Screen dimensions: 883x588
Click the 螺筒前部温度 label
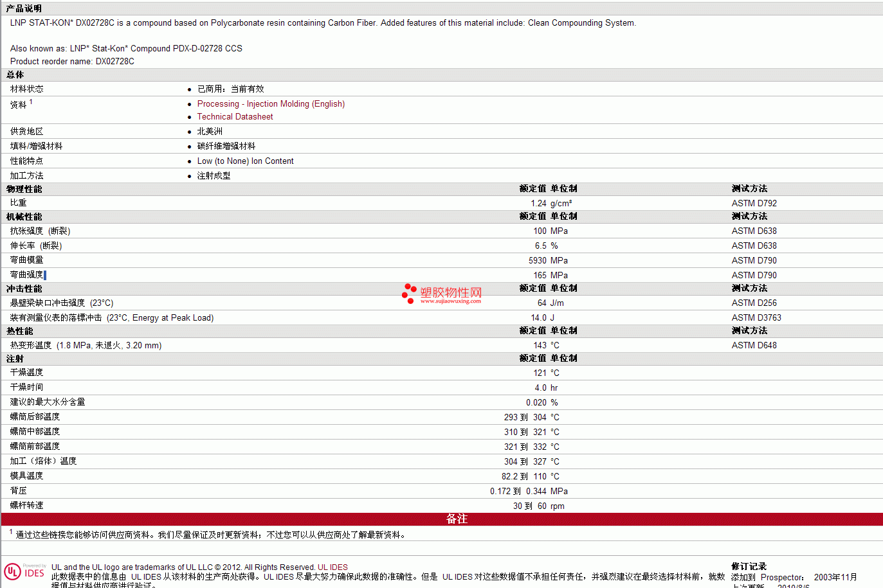[x=35, y=447]
